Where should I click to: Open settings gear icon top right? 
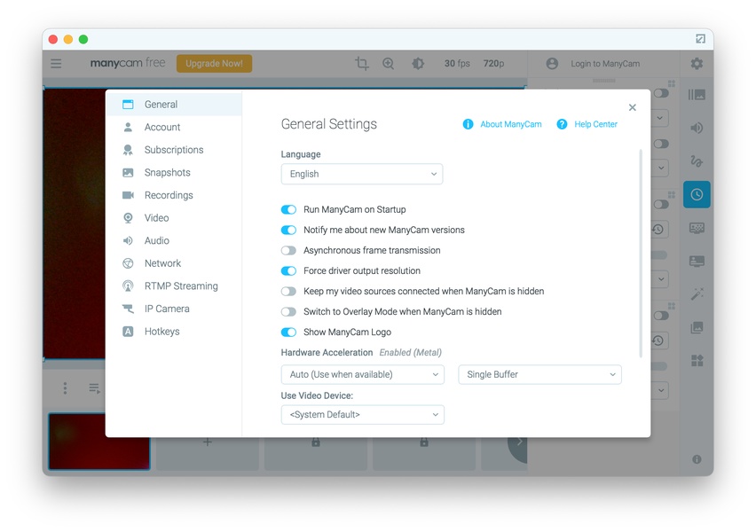[x=697, y=64]
